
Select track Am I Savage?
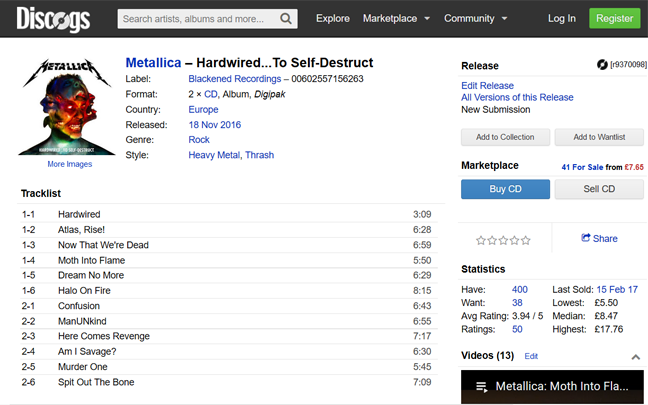87,351
